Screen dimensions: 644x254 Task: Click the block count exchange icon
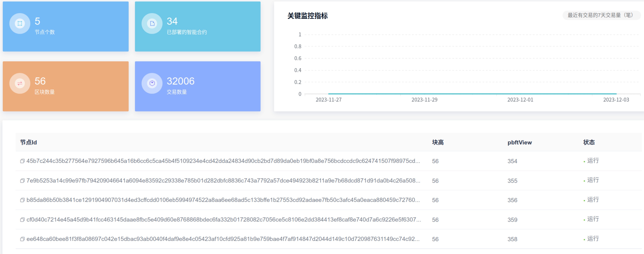20,83
